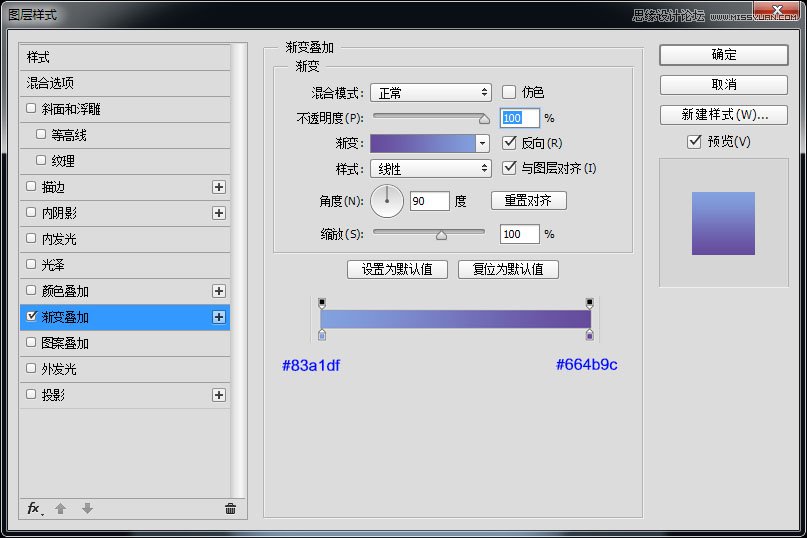The height and width of the screenshot is (538, 807).
Task: Add another 渐变叠加 effect with its plus icon
Action: pos(219,317)
